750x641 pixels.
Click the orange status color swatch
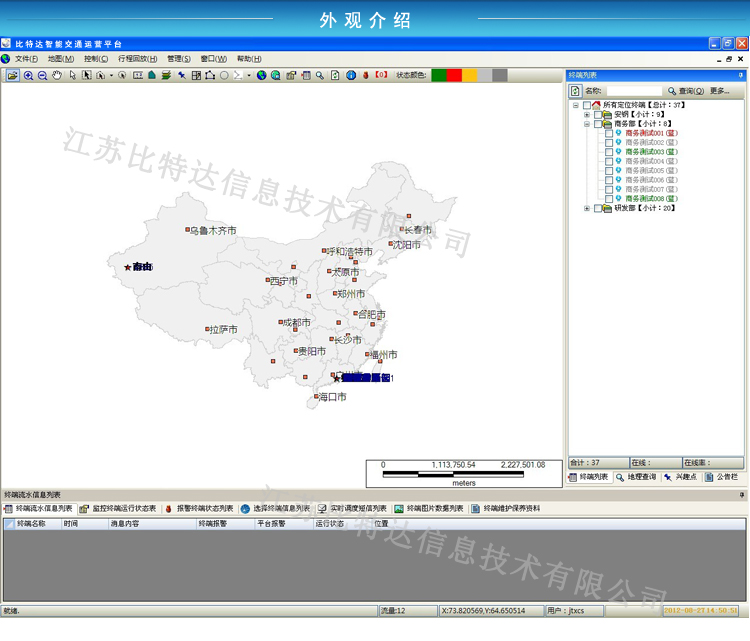tap(469, 75)
